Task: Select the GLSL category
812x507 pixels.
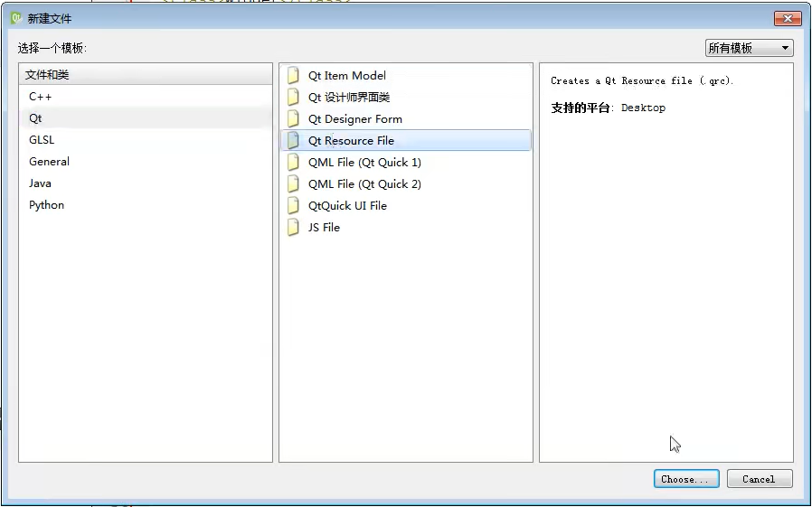Action: [145, 140]
